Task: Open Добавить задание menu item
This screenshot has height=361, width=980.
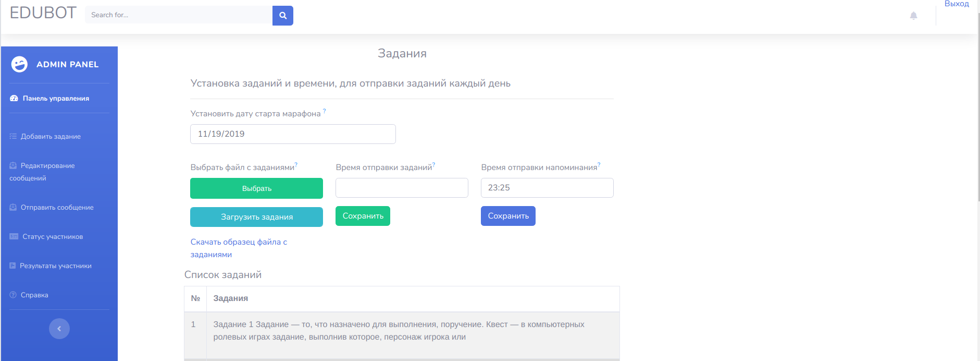Action: [x=51, y=137]
